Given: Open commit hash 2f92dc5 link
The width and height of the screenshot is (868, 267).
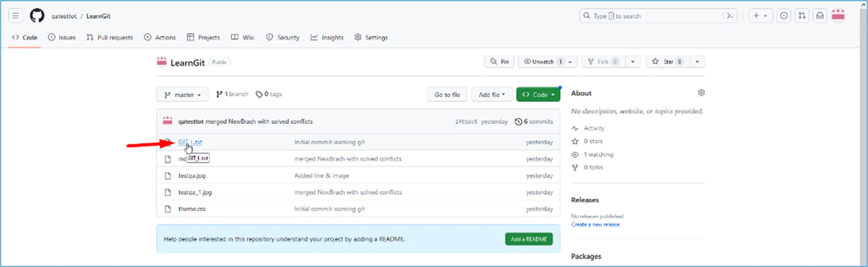Looking at the screenshot, I should (466, 122).
